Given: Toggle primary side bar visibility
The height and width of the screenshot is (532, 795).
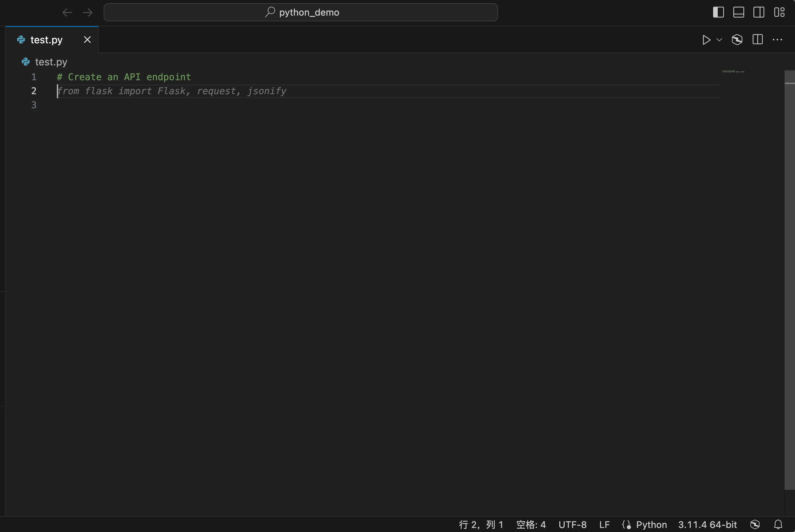Looking at the screenshot, I should [x=718, y=12].
